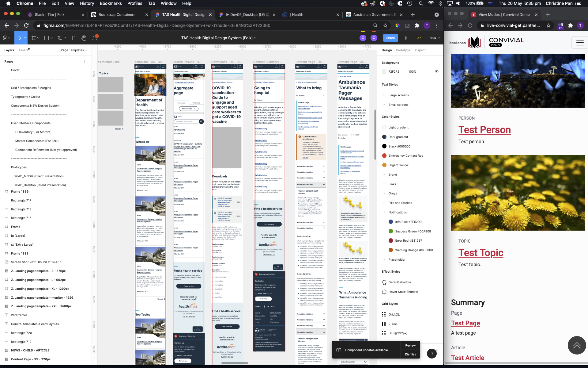Add a new page with plus icon
The height and width of the screenshot is (368, 588).
point(85,61)
